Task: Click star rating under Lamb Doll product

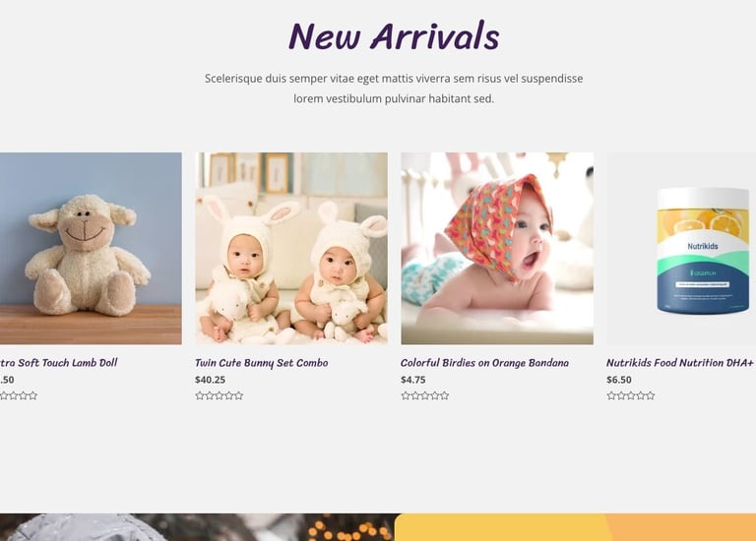Action: (x=19, y=395)
